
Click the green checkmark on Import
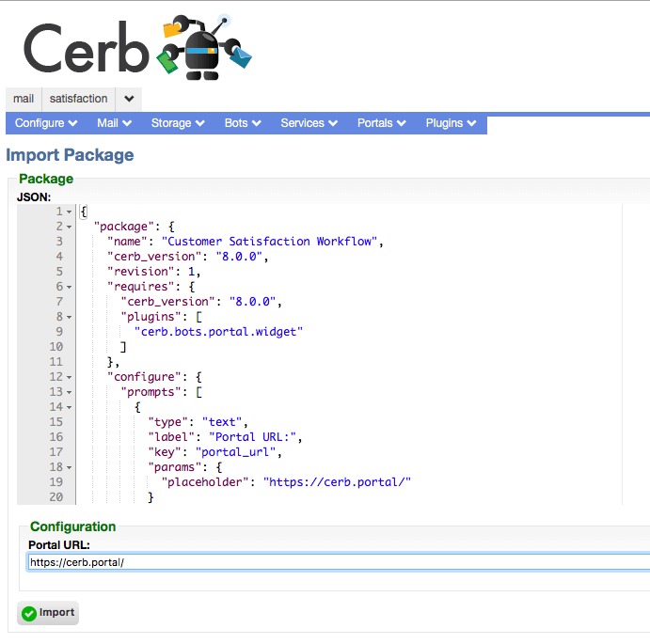tap(29, 613)
